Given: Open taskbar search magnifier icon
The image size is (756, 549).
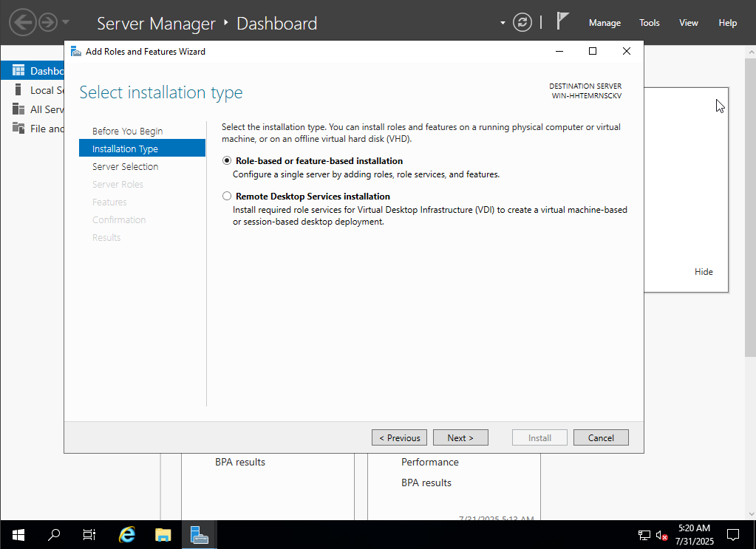Looking at the screenshot, I should coord(54,535).
